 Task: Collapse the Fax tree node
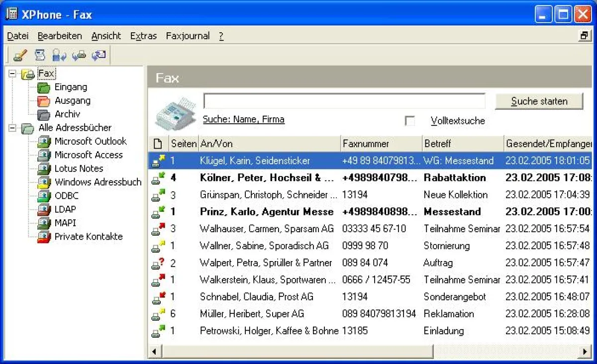click(x=12, y=74)
